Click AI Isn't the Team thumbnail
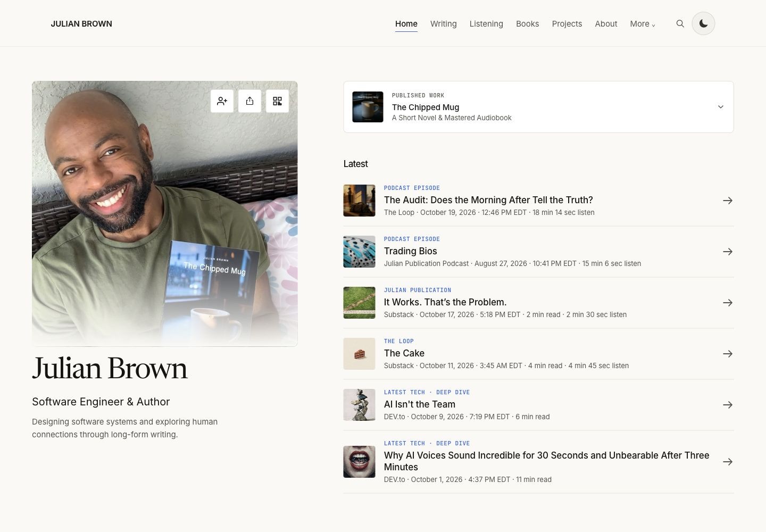 [360, 405]
